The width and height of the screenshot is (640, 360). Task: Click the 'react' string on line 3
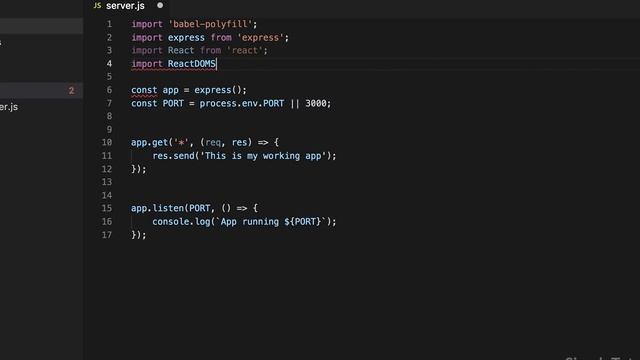[244, 51]
